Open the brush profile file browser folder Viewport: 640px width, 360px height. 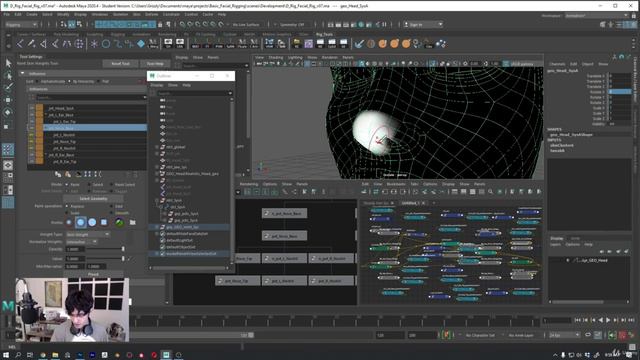tap(133, 222)
